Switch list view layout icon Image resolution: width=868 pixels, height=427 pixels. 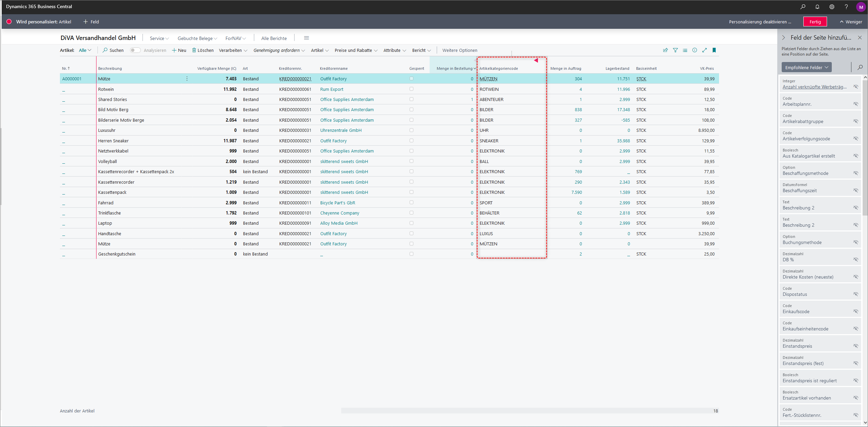(x=685, y=50)
